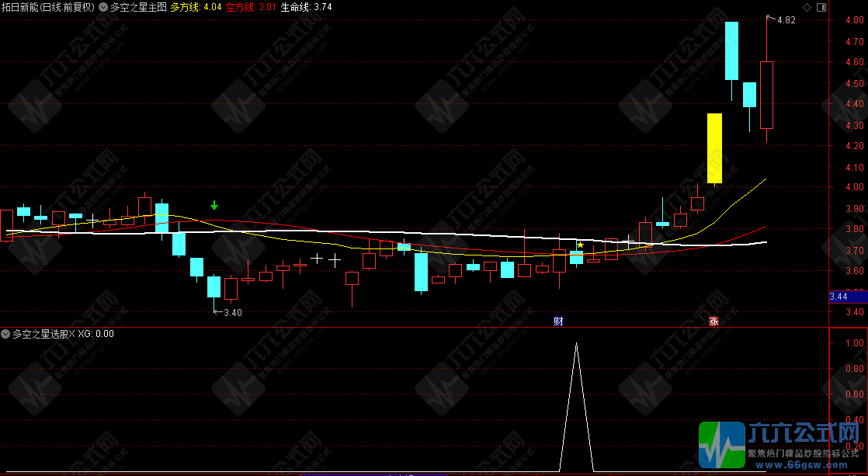Click the 4.82 high price label
Viewport: 868px width, 476px height.
point(786,20)
